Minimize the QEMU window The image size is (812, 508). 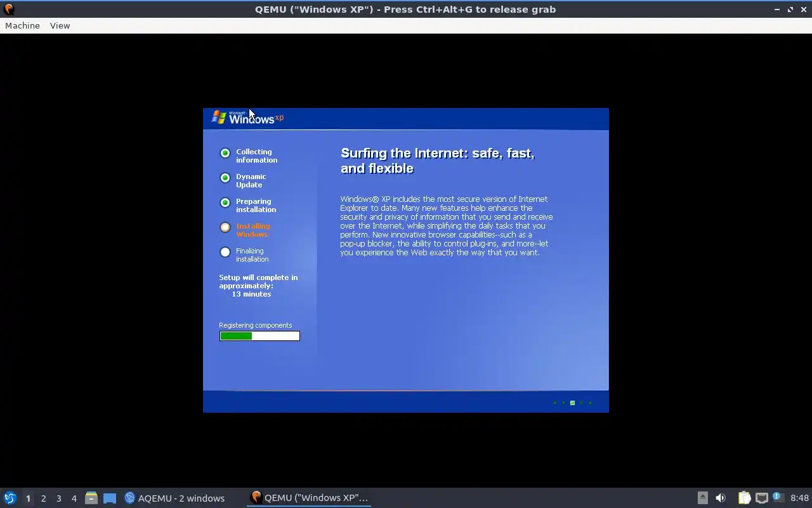click(x=777, y=10)
